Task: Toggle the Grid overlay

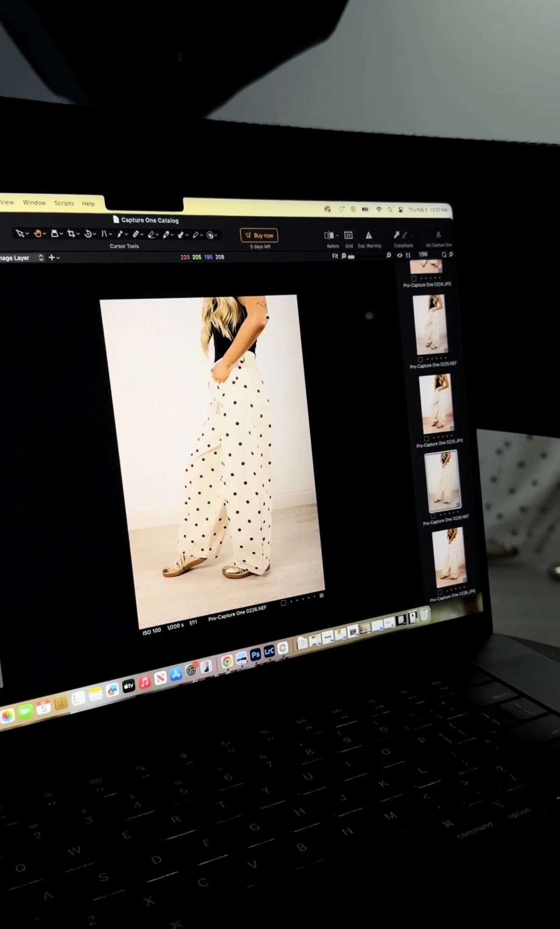Action: 348,235
